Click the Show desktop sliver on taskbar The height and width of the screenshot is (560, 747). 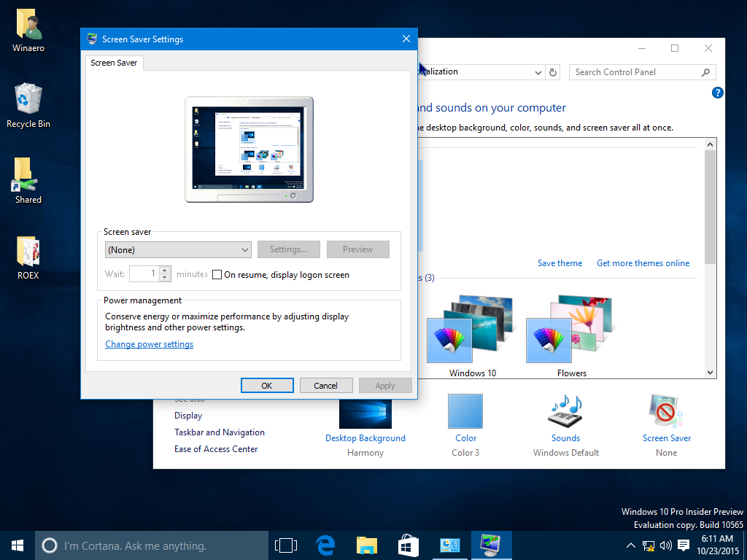pos(745,545)
